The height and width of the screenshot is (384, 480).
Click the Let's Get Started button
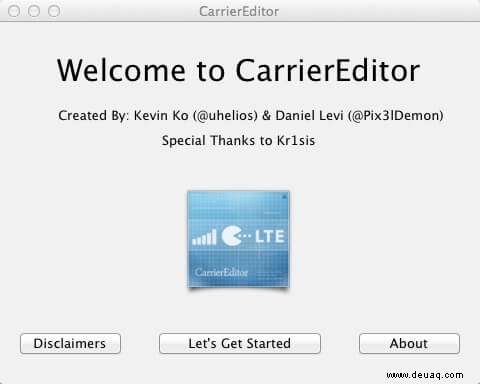[240, 343]
